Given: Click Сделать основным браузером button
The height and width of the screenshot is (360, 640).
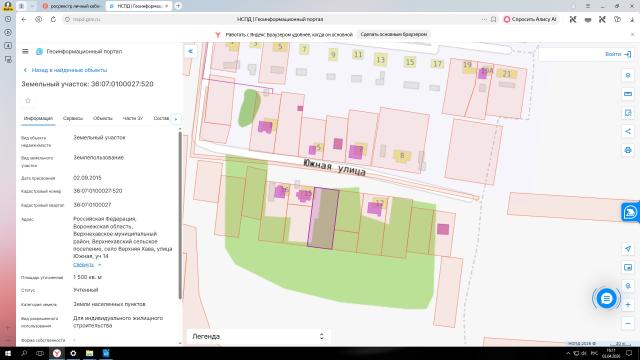Looking at the screenshot, I should pos(393,34).
